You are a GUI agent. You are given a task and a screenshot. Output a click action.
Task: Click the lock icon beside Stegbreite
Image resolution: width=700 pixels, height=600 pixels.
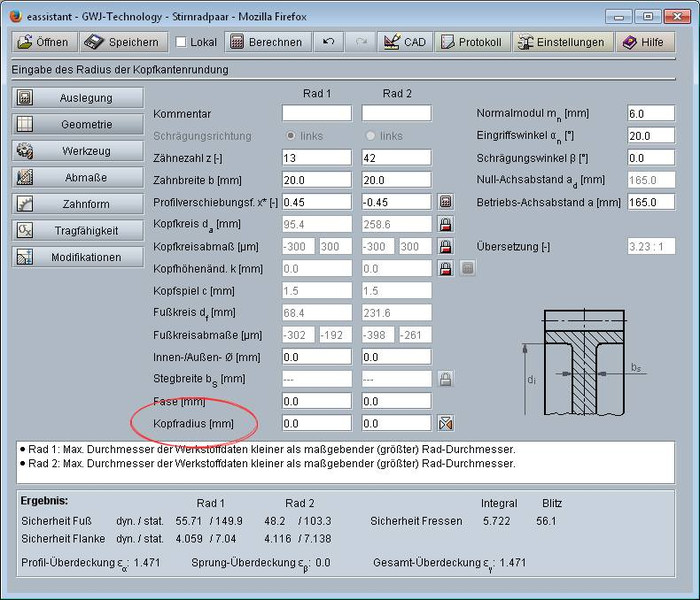coord(446,379)
